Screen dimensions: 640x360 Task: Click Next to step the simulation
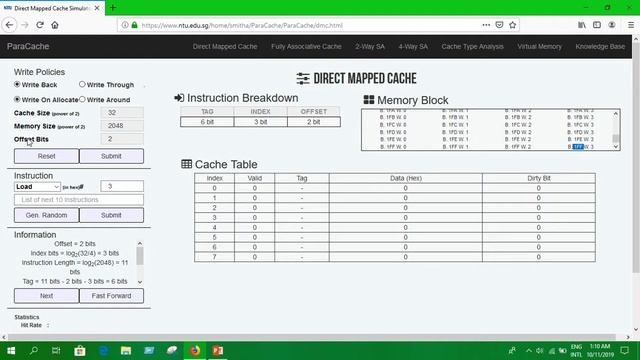tap(47, 296)
